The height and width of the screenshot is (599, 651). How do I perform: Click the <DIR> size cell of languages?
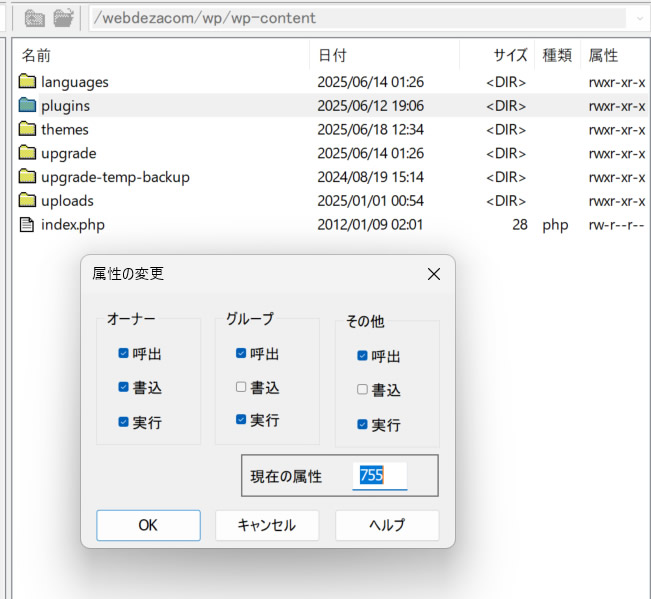coord(506,82)
